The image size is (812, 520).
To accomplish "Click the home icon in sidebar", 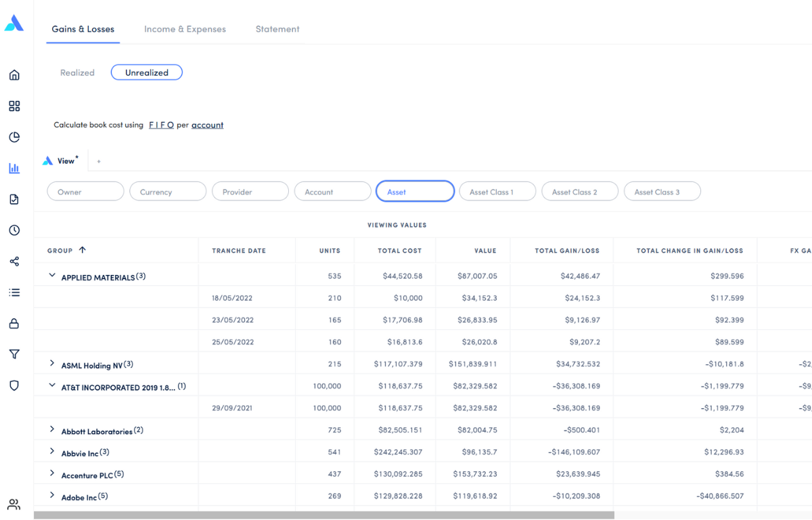I will (x=14, y=75).
